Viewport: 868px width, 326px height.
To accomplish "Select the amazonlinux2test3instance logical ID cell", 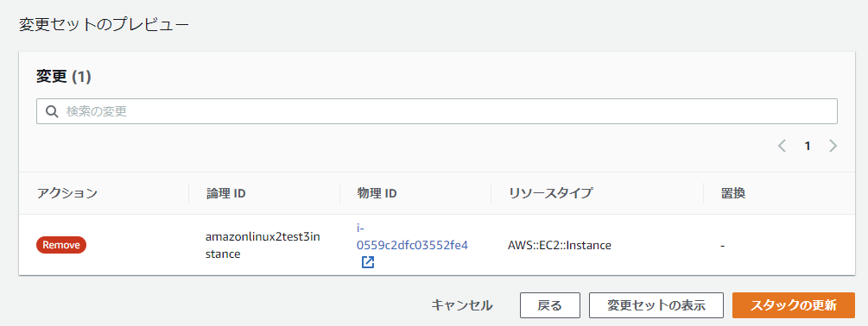I will 263,245.
